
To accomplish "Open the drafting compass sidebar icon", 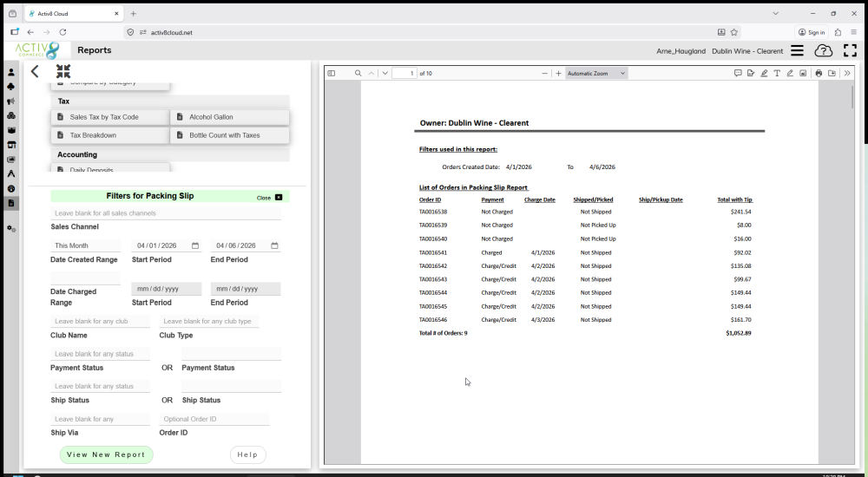I will [11, 173].
